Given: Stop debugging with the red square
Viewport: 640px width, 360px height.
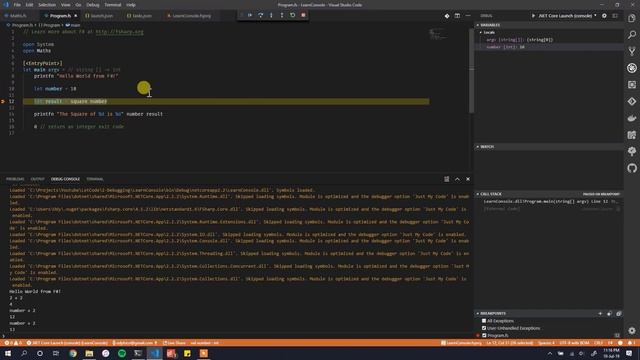Looking at the screenshot, I should (303, 15).
